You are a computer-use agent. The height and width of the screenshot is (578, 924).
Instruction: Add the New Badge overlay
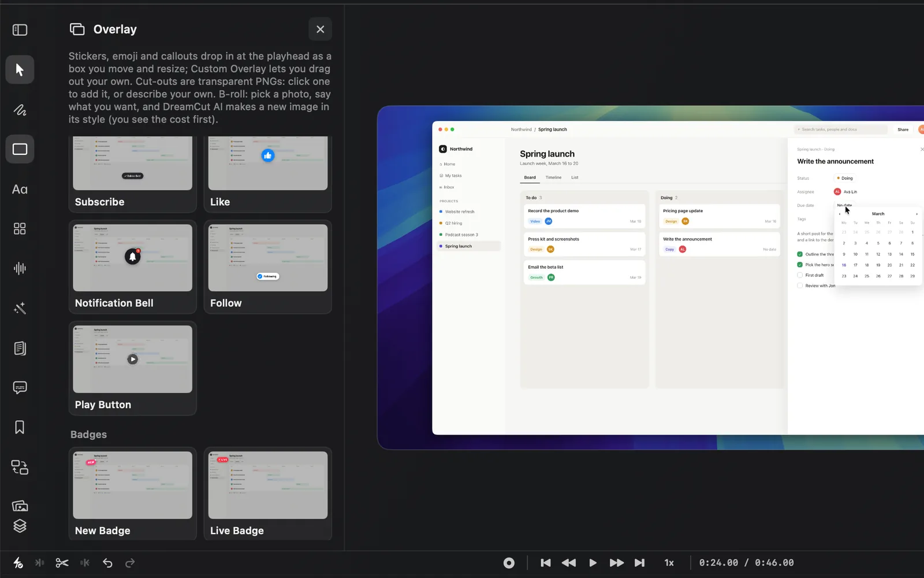coord(132,494)
